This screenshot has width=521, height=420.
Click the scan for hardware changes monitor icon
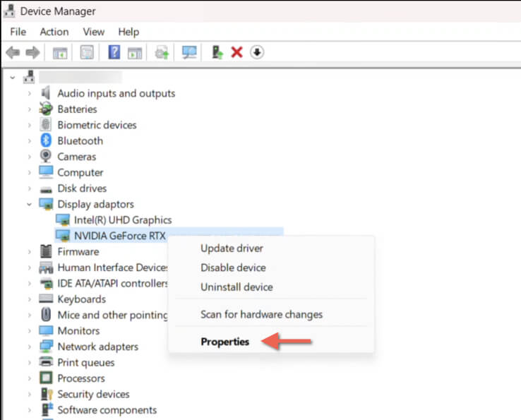tap(189, 52)
